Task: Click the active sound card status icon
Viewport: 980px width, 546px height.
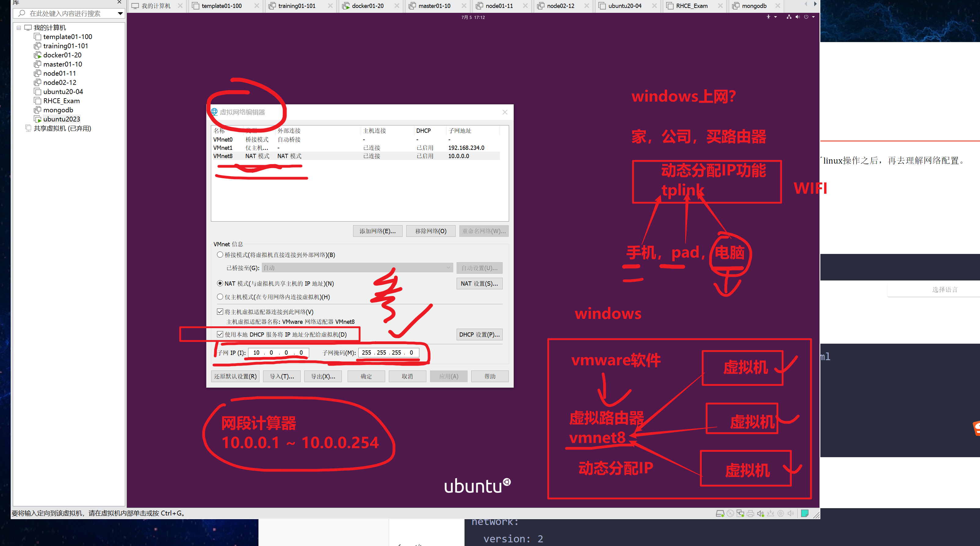Action: (x=760, y=513)
